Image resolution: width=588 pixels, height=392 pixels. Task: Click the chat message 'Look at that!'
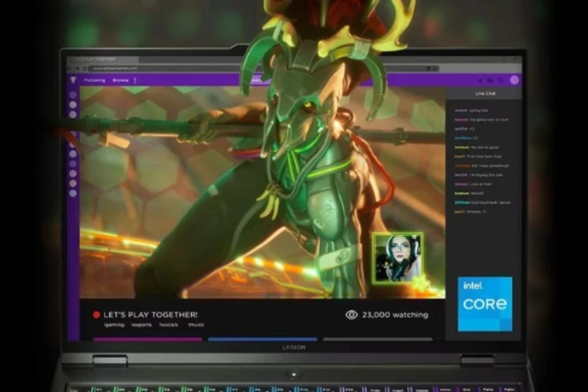pyautogui.click(x=473, y=184)
